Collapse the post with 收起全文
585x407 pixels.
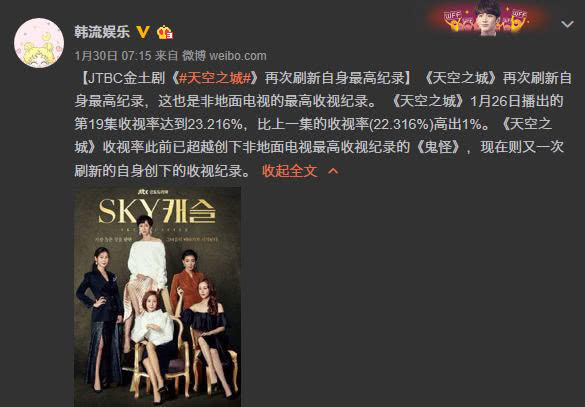[290, 171]
